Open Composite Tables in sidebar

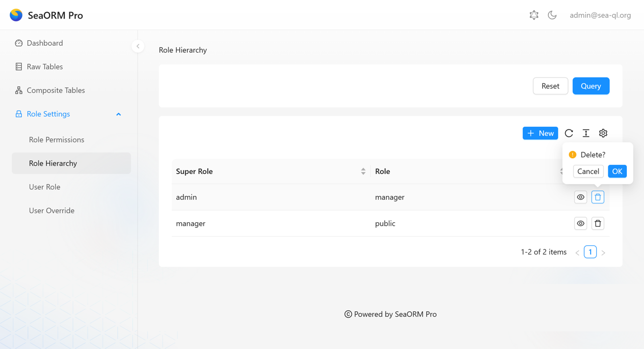(x=55, y=91)
